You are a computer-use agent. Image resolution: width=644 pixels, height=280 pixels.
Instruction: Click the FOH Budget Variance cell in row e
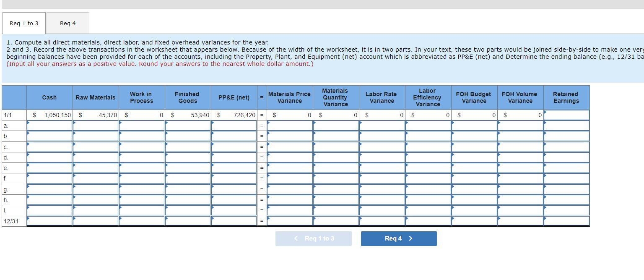(474, 168)
